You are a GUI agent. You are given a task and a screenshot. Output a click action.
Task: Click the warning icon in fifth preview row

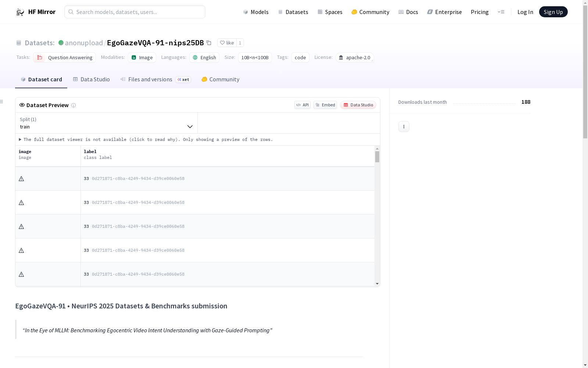tap(21, 275)
